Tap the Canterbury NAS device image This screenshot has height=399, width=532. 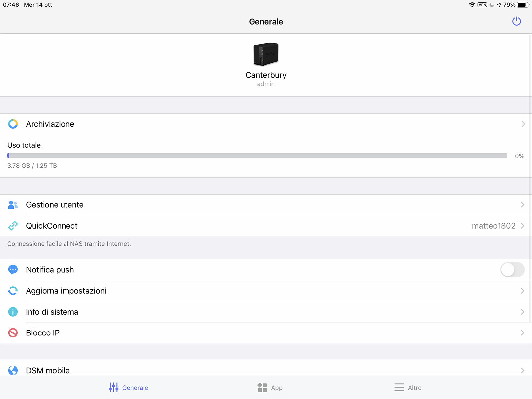tap(266, 54)
